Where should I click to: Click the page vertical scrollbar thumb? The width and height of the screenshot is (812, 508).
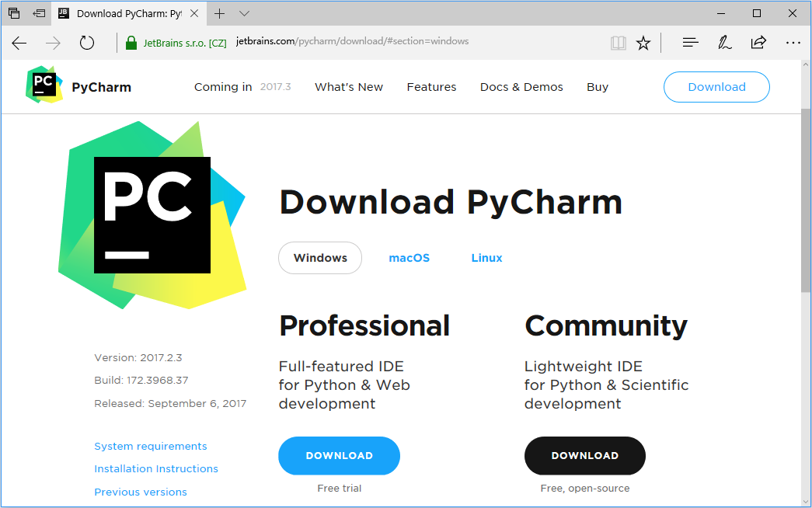pos(806,201)
